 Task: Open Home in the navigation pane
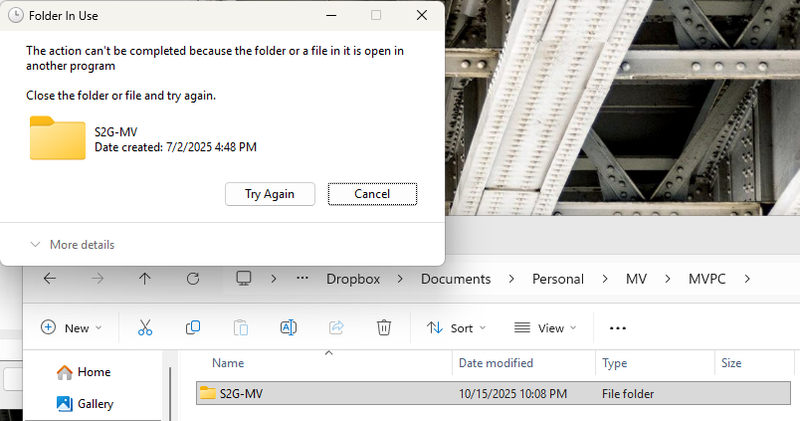93,372
